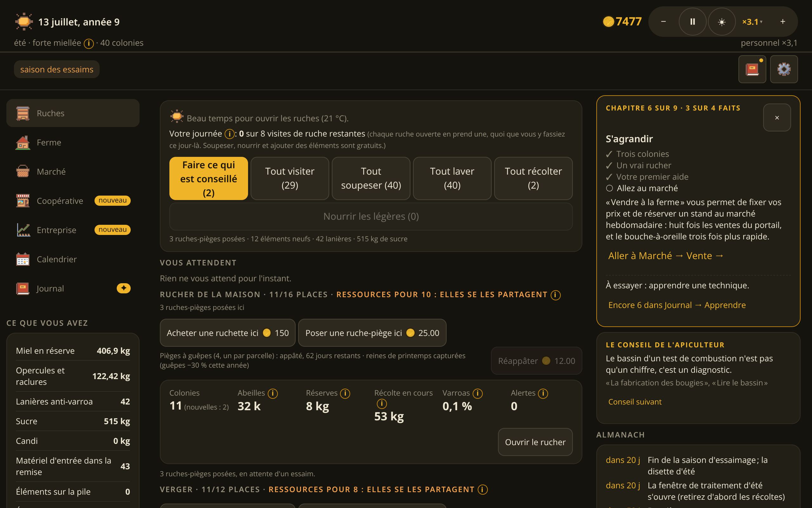812x508 pixels.
Task: Click Tout visiter (29)
Action: coord(290,178)
